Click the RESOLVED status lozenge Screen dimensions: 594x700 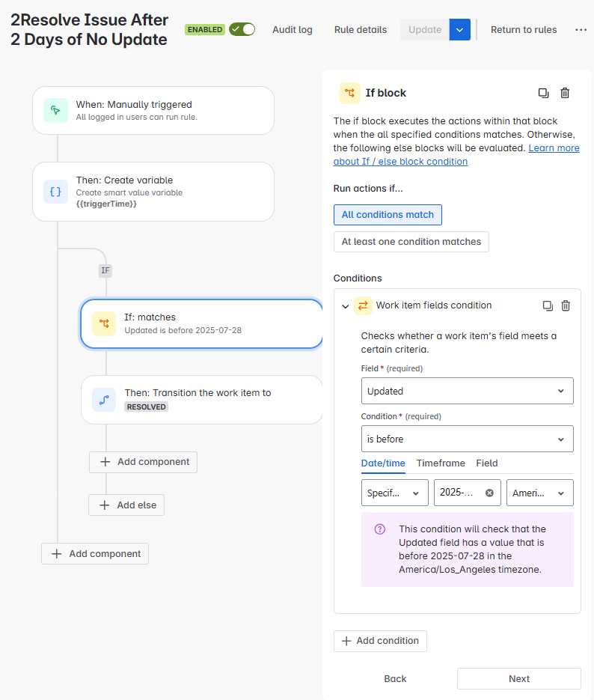coord(147,407)
